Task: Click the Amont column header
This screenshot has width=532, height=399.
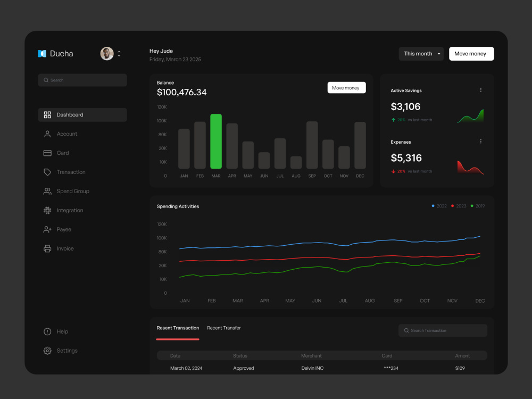Action: (x=462, y=355)
